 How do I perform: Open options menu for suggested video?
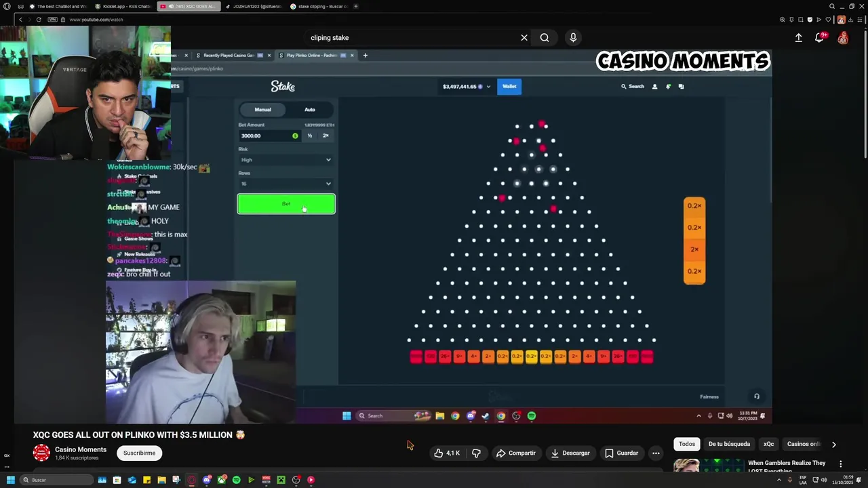[x=840, y=464]
